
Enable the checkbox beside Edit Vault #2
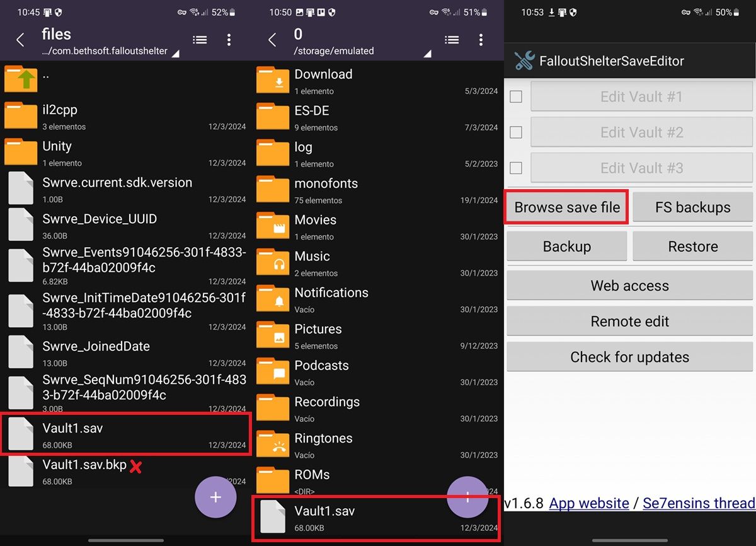click(515, 132)
